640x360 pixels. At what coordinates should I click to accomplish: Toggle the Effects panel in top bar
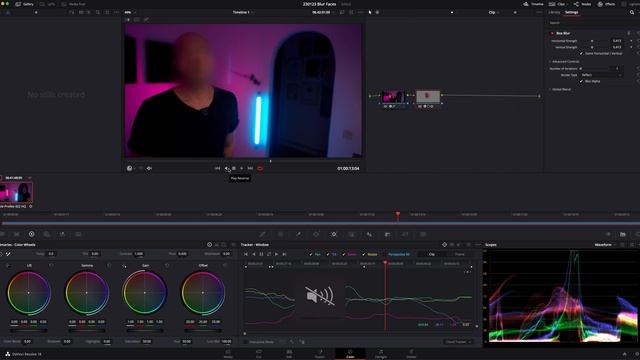[607, 4]
